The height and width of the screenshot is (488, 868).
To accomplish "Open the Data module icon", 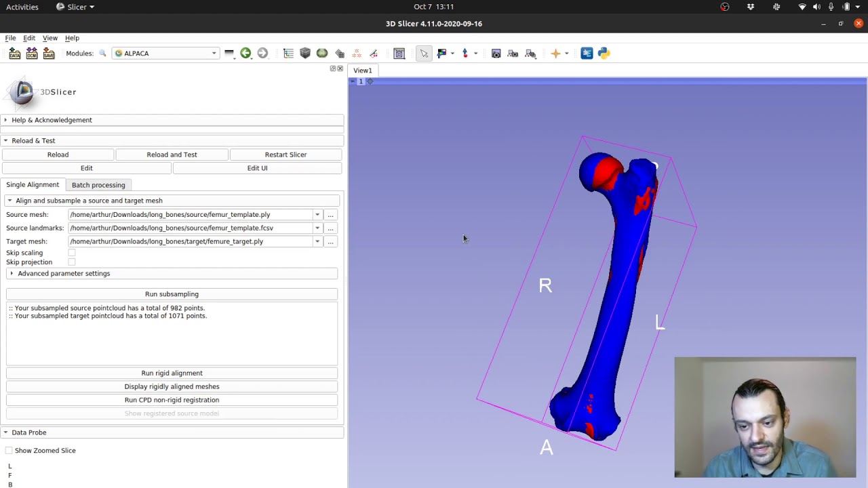I will [x=288, y=53].
